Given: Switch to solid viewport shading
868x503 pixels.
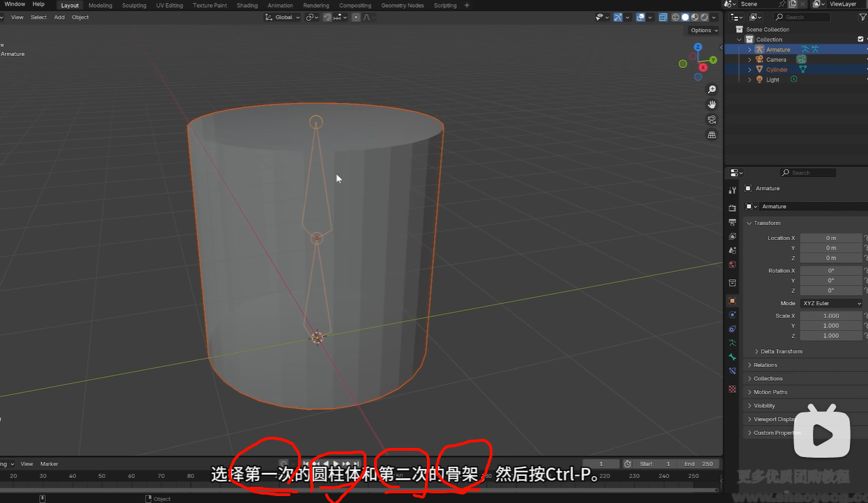Looking at the screenshot, I should [685, 17].
